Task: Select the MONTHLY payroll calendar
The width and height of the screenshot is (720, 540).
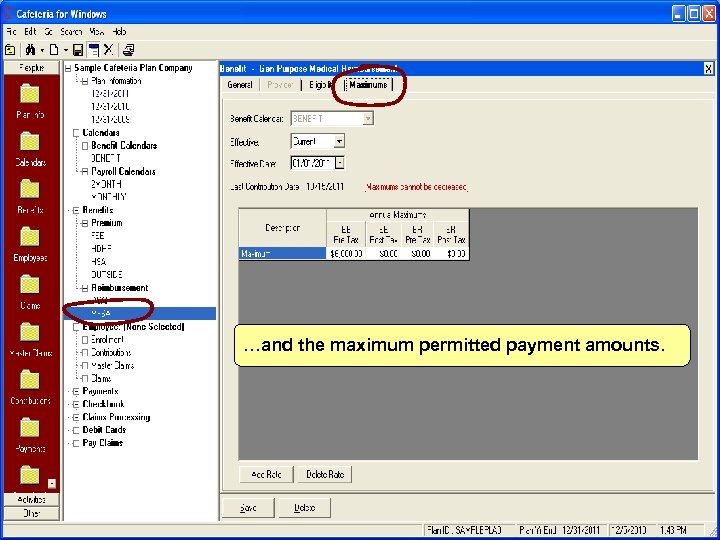Action: tap(108, 197)
